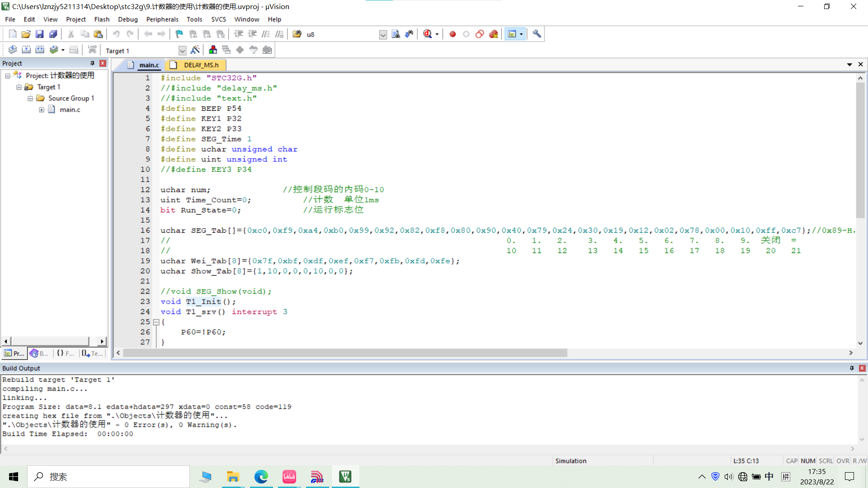This screenshot has height=488, width=868.
Task: Open File Explorer from the taskbar
Action: tap(233, 477)
